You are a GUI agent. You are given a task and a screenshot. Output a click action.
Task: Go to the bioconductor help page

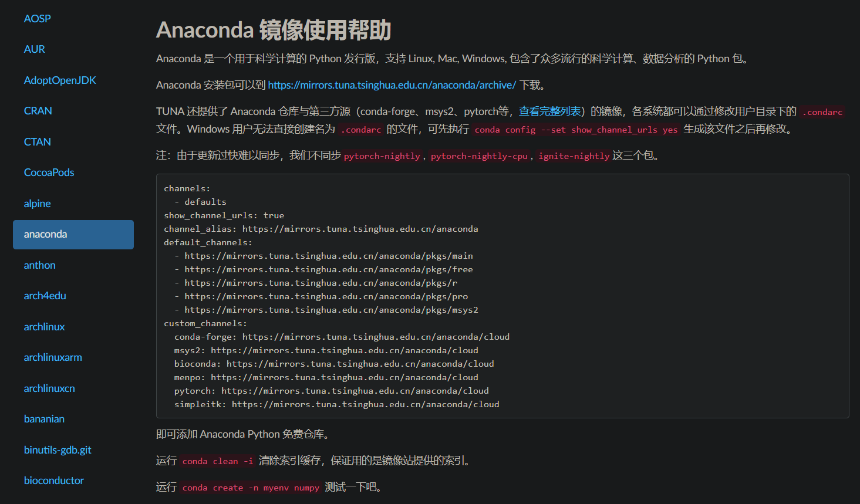[x=53, y=481]
